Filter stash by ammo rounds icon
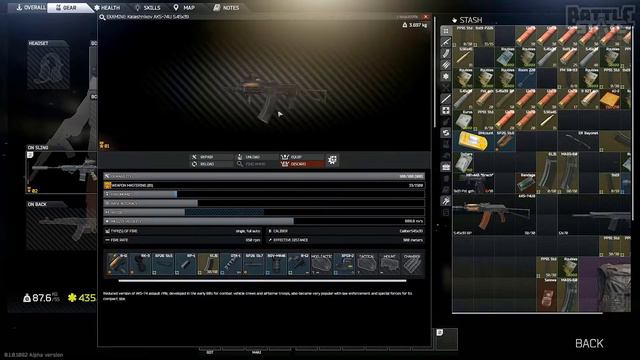Screen dimensions: 640x360 tap(446, 65)
